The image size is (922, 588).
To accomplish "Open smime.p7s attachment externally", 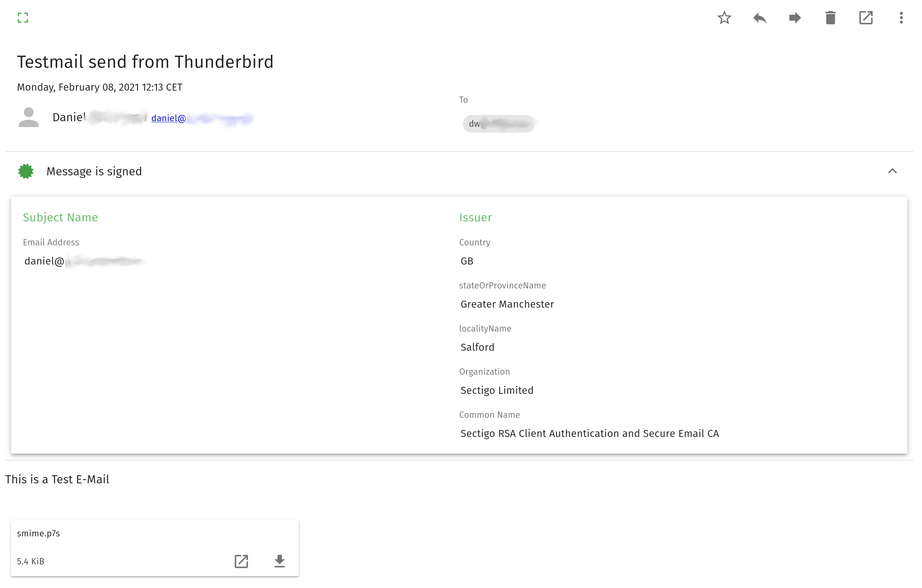I will click(x=241, y=561).
